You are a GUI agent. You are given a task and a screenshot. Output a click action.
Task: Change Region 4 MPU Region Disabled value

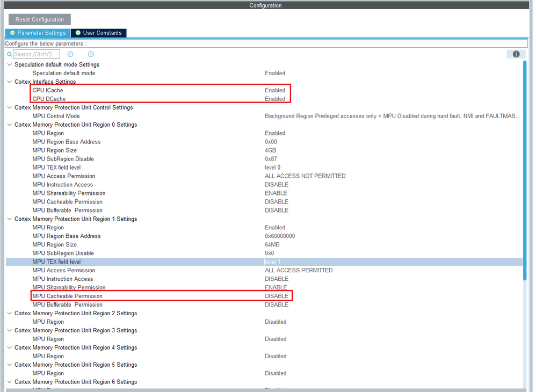tap(276, 356)
